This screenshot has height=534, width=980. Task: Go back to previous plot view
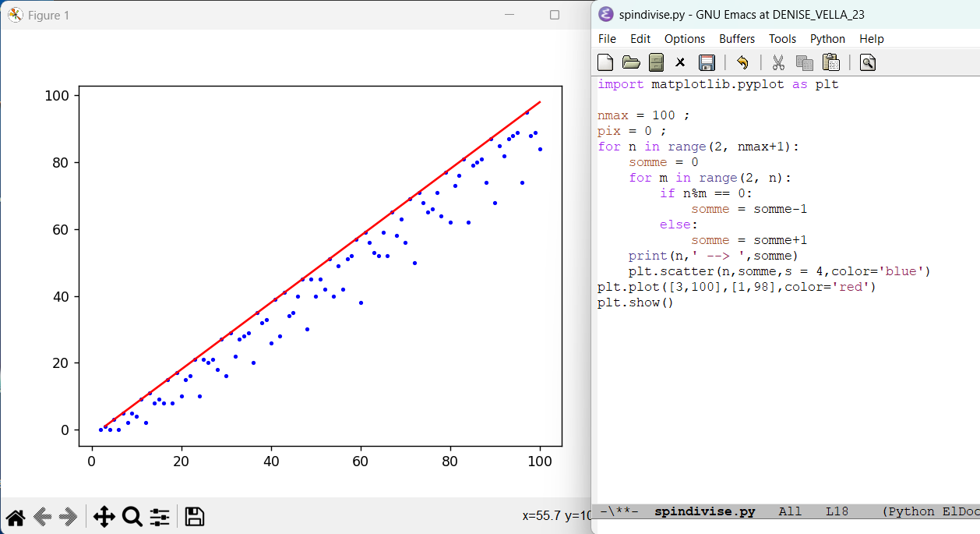[x=43, y=516]
